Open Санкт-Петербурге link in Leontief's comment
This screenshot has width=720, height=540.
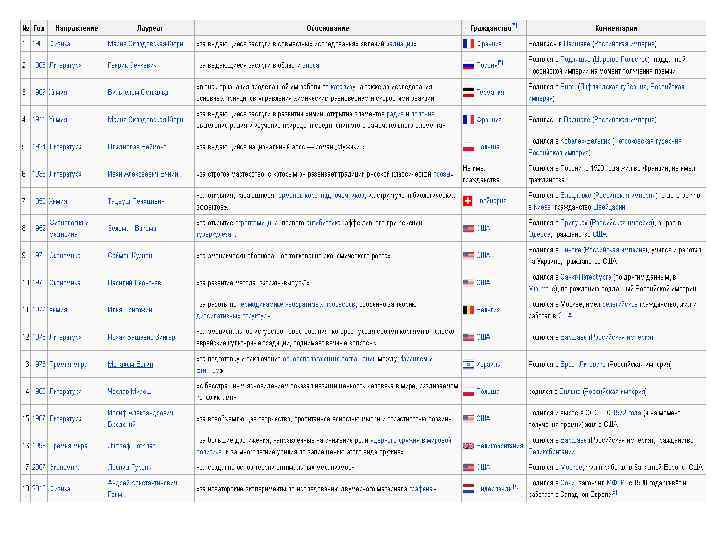585,277
